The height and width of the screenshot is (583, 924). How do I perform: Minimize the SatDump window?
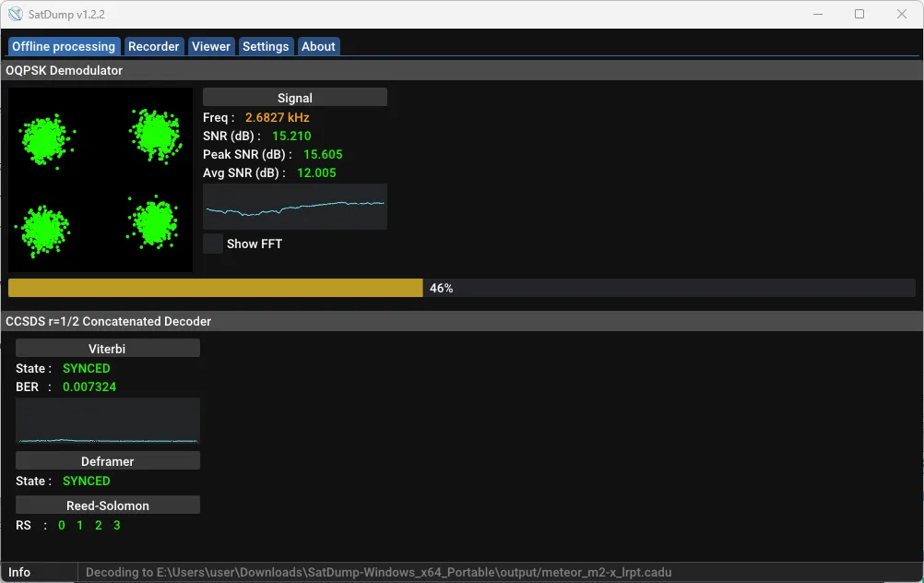pyautogui.click(x=818, y=14)
